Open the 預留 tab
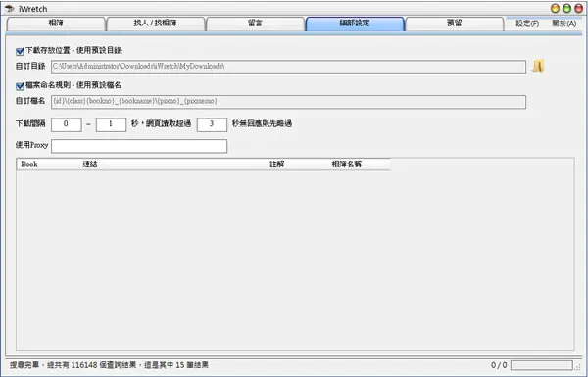 click(454, 24)
